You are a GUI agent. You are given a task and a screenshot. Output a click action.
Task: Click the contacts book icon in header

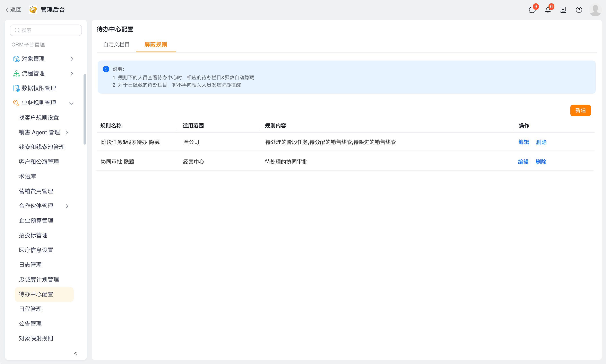pos(563,10)
